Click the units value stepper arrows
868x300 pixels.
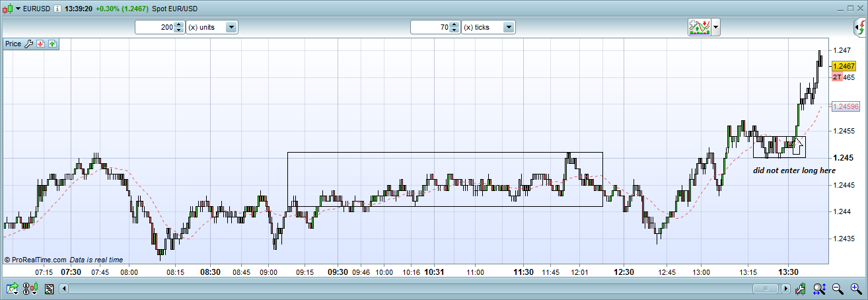pos(179,27)
